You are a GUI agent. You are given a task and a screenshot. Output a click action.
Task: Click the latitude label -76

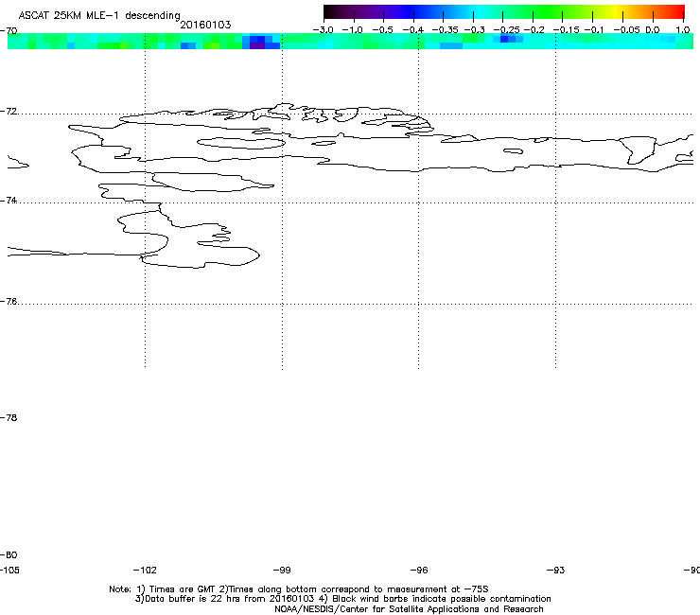9,302
